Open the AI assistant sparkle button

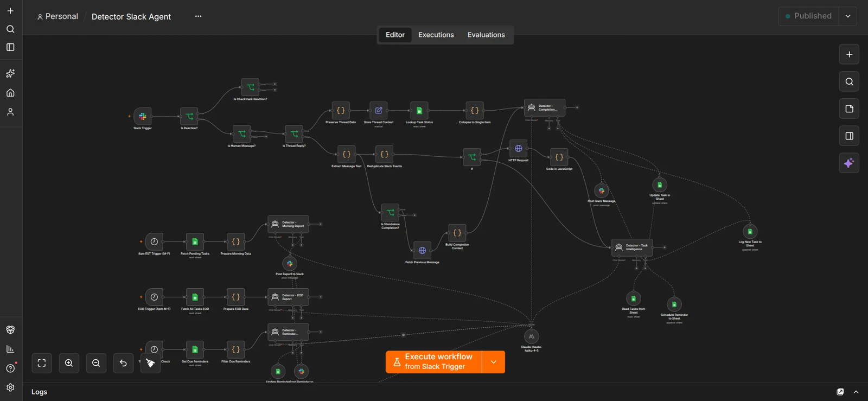tap(849, 163)
